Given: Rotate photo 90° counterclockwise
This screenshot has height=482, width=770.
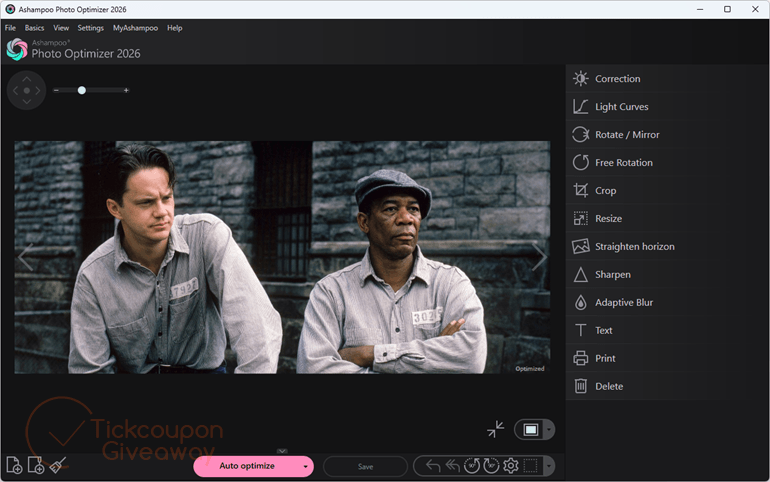Looking at the screenshot, I should click(472, 466).
